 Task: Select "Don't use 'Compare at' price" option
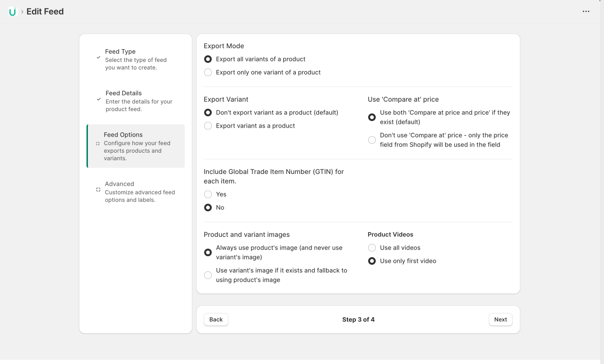(372, 139)
